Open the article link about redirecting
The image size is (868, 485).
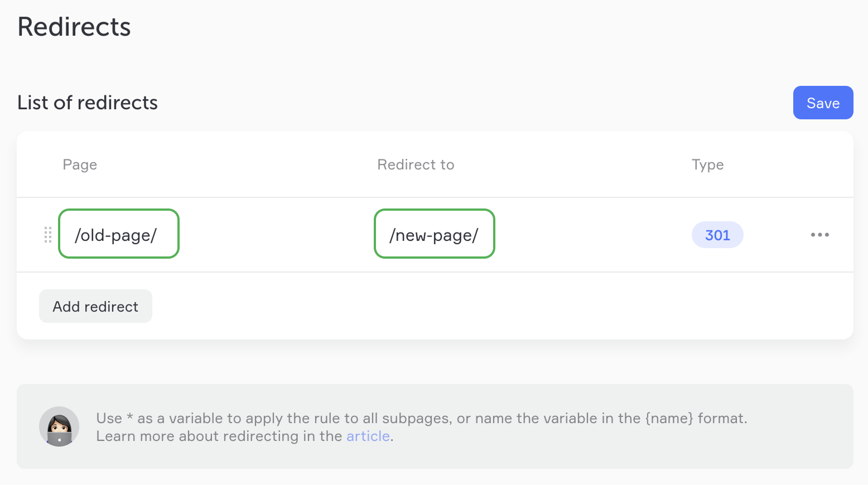[x=368, y=436]
